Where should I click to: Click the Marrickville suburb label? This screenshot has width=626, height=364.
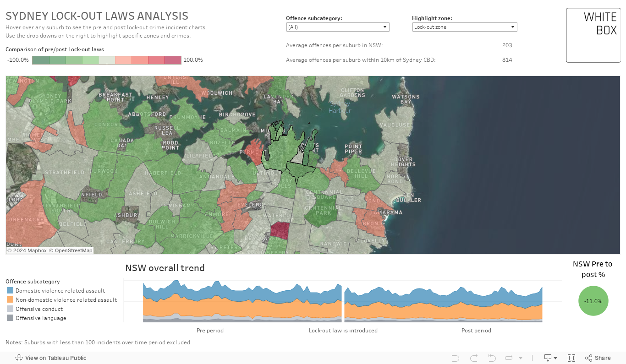191,236
